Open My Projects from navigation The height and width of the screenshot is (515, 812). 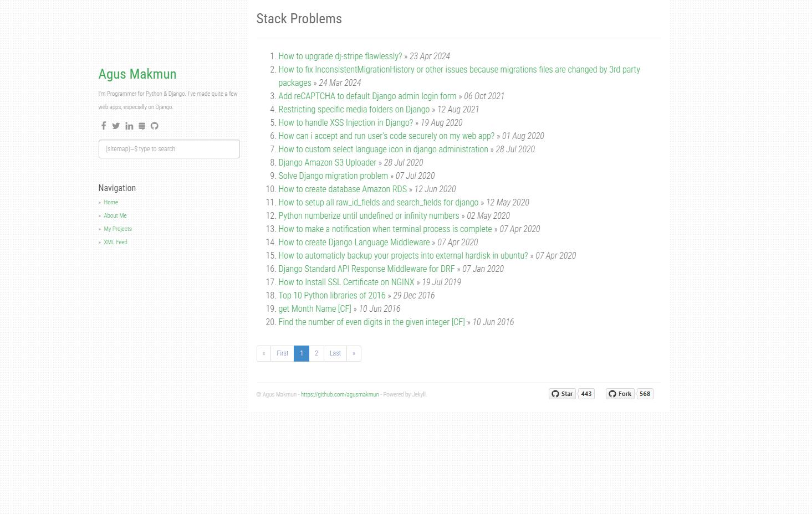click(117, 229)
